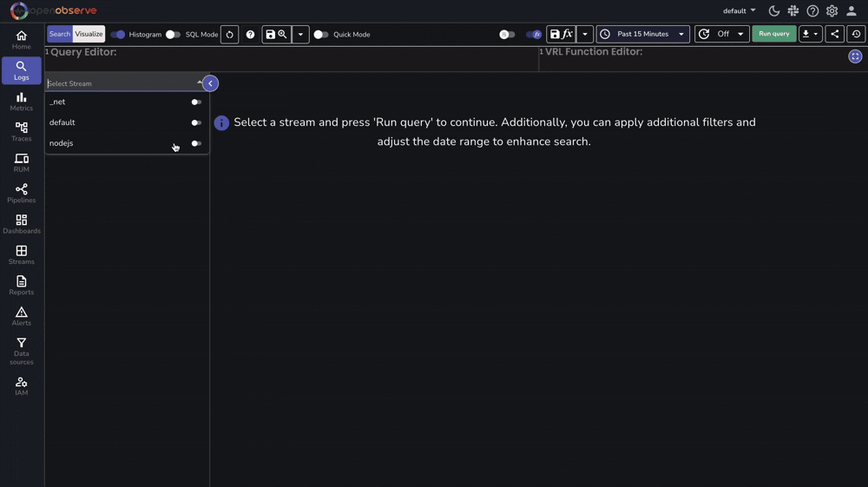This screenshot has width=868, height=487.
Task: Open the default organization dropdown
Action: click(x=739, y=11)
